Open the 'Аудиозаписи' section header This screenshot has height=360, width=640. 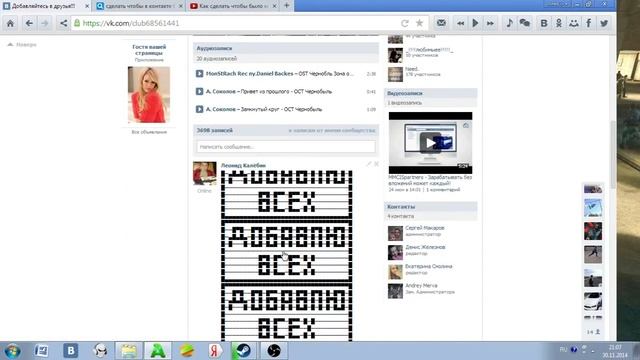click(286, 48)
